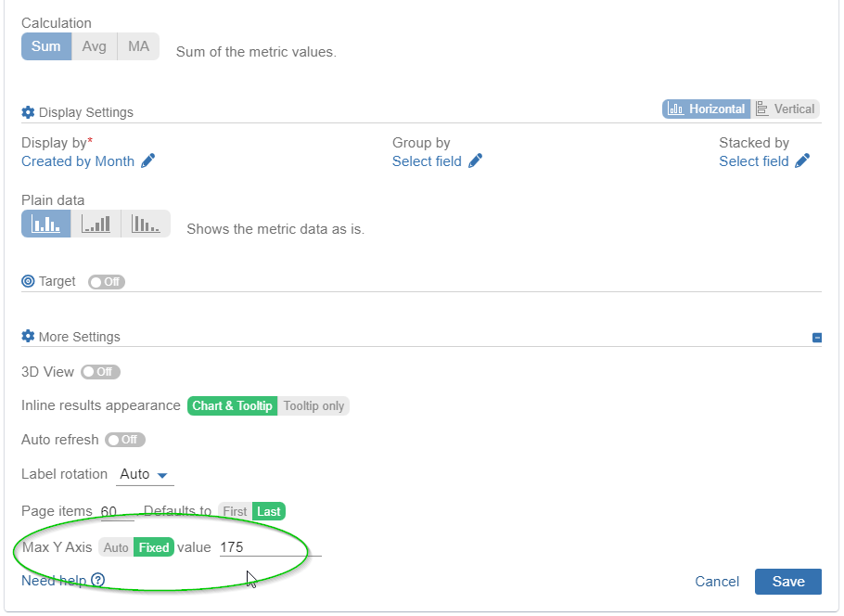Edit the Created by Month display field
This screenshot has height=616, width=844.
147,160
